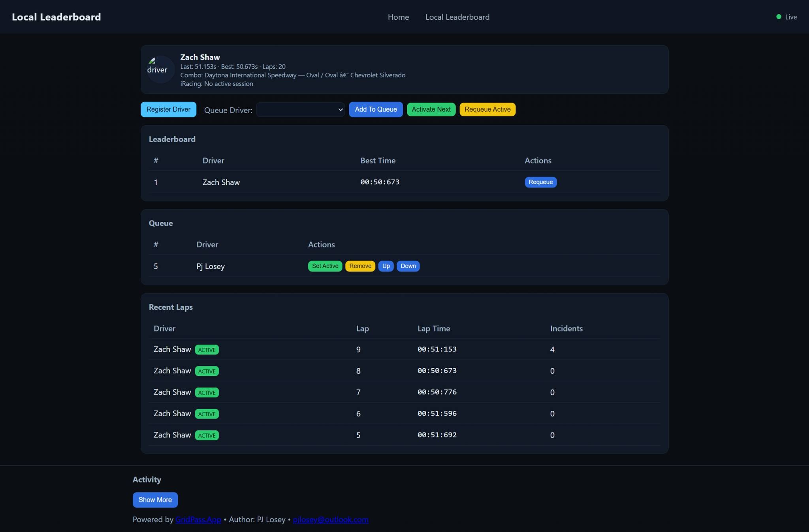Screen dimensions: 809x532
Task: Click the best time 00:50:673 in Leaderboard
Action: (x=380, y=182)
